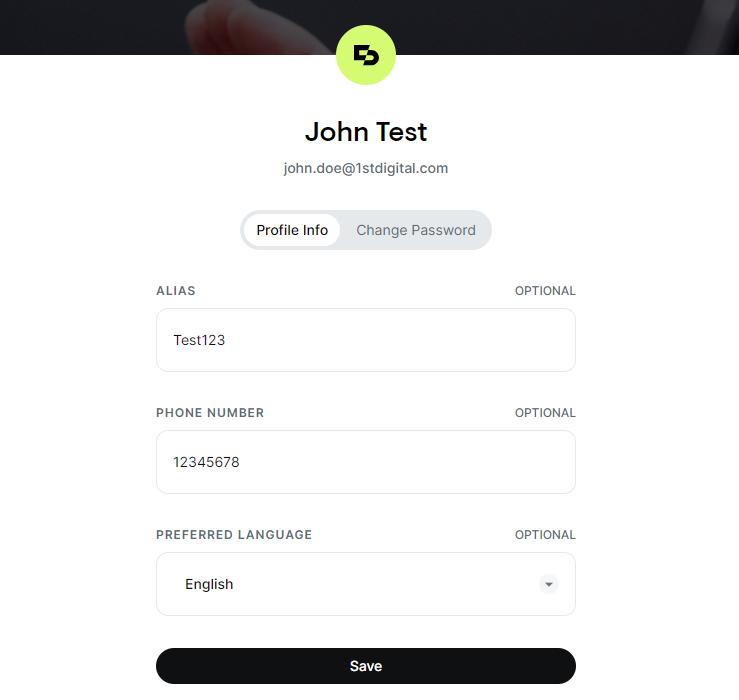The width and height of the screenshot is (739, 700).
Task: Switch to the Change Password tab
Action: tap(416, 230)
